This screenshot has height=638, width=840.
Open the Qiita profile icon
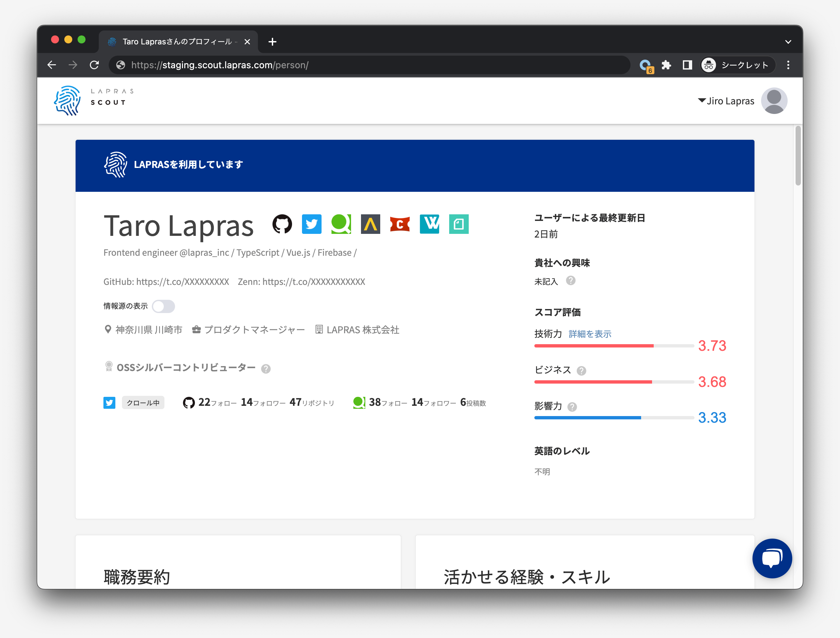(341, 225)
